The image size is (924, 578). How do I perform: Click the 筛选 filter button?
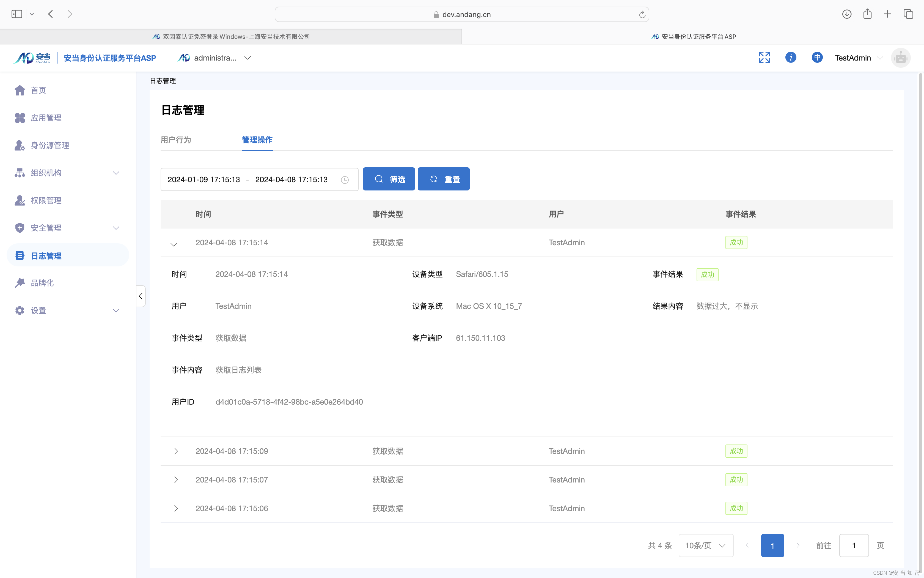pos(389,179)
